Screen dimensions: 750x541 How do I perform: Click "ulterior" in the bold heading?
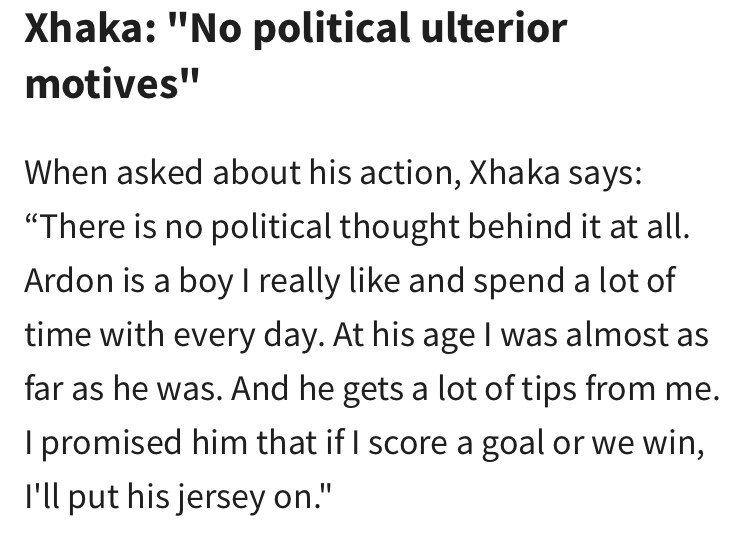pyautogui.click(x=494, y=28)
